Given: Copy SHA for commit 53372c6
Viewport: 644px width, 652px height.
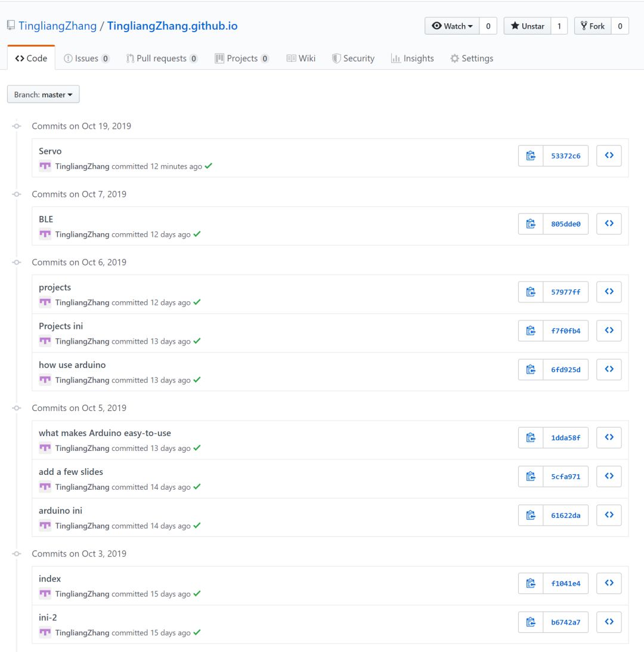Looking at the screenshot, I should (531, 156).
